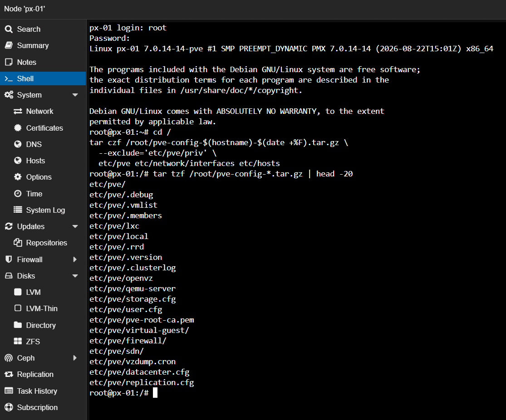Click the 'px-01 login: root' line

point(128,28)
